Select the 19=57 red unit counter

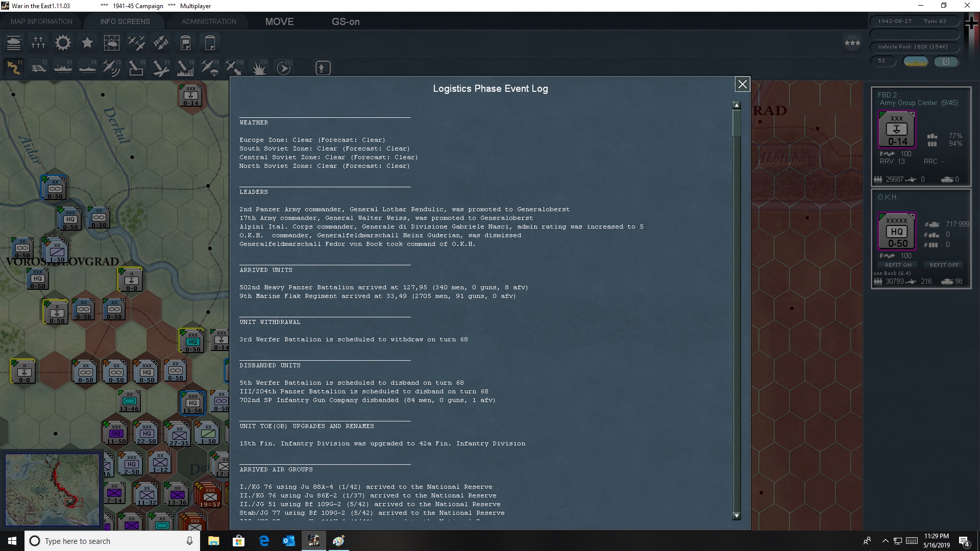pyautogui.click(x=210, y=495)
